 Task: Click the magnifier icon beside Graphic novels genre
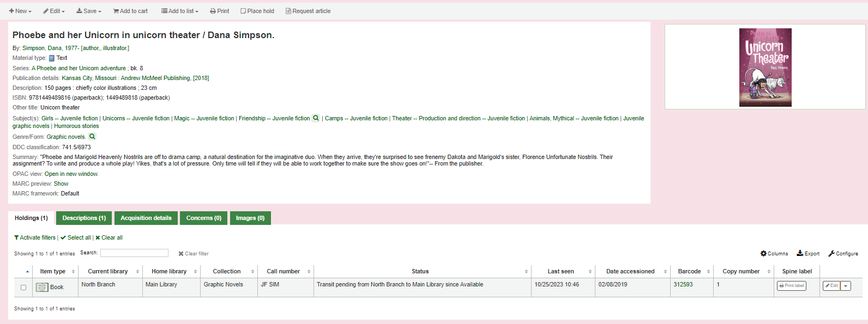[92, 137]
